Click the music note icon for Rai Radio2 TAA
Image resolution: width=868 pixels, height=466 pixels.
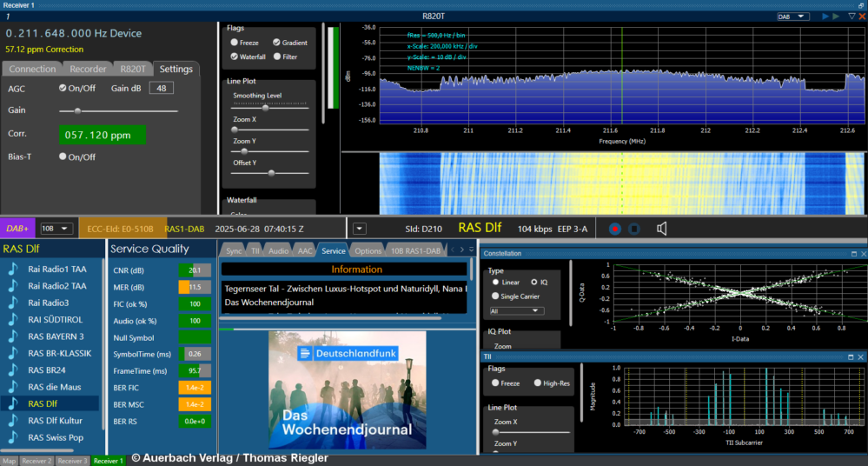tap(13, 286)
